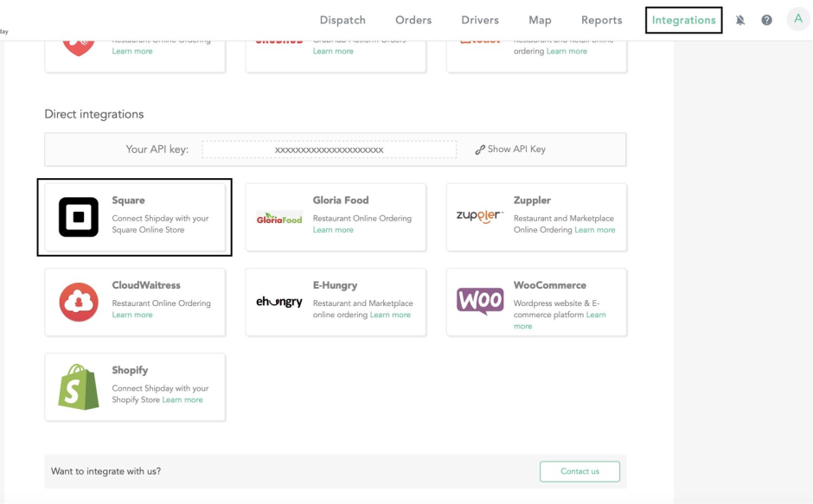Open the Dispatch tab
This screenshot has width=813, height=504.
tap(342, 20)
